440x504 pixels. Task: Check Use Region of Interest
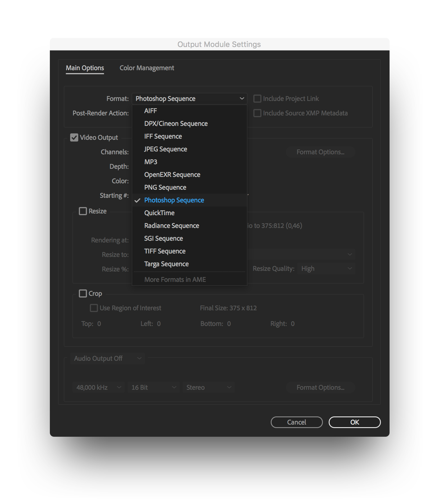(x=94, y=308)
